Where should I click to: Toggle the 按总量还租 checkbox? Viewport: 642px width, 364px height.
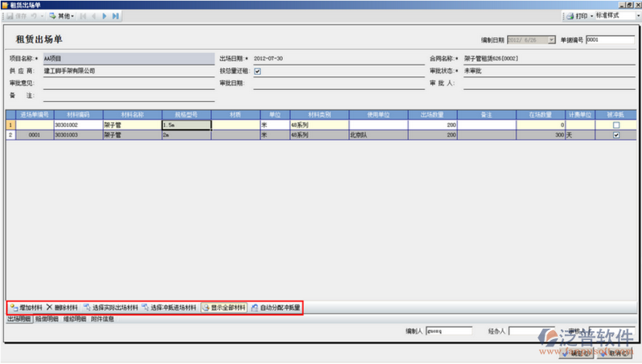tap(258, 72)
